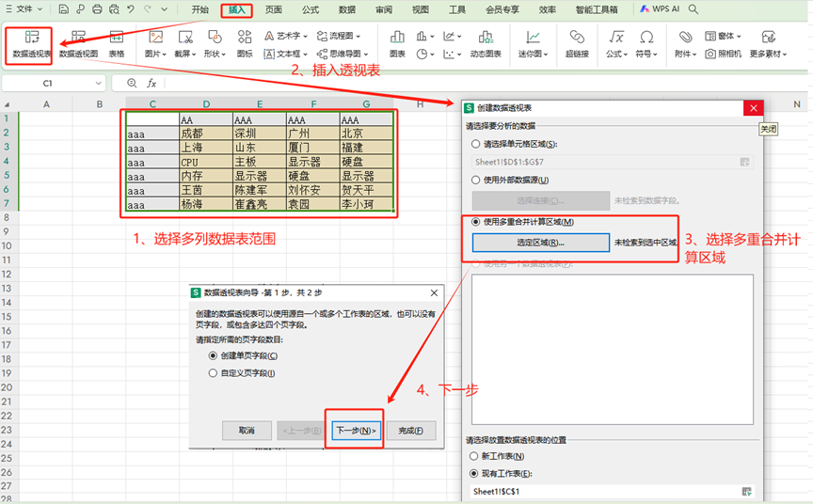The height and width of the screenshot is (504, 813).
Task: Insert a 文本框 text box
Action: (x=286, y=54)
